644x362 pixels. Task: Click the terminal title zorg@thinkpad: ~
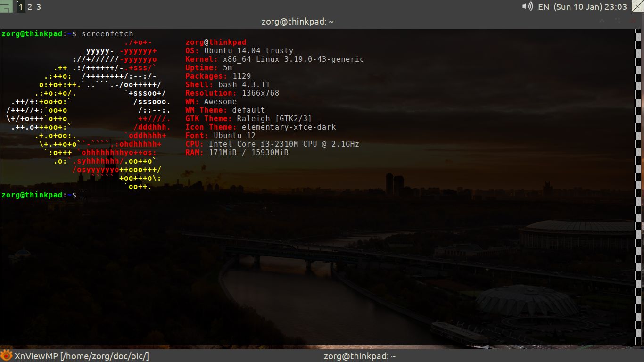[297, 21]
